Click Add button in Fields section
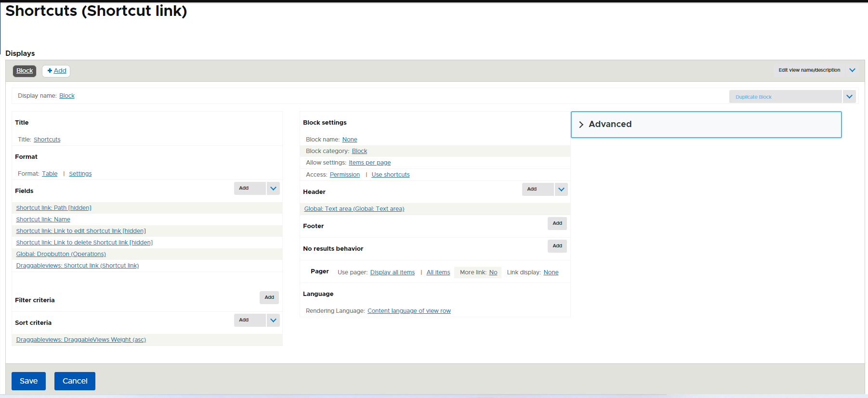Image resolution: width=868 pixels, height=398 pixels. coord(250,188)
